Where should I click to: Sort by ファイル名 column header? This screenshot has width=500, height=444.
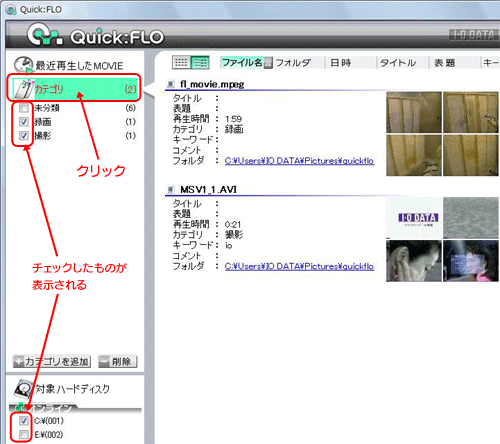pos(242,62)
